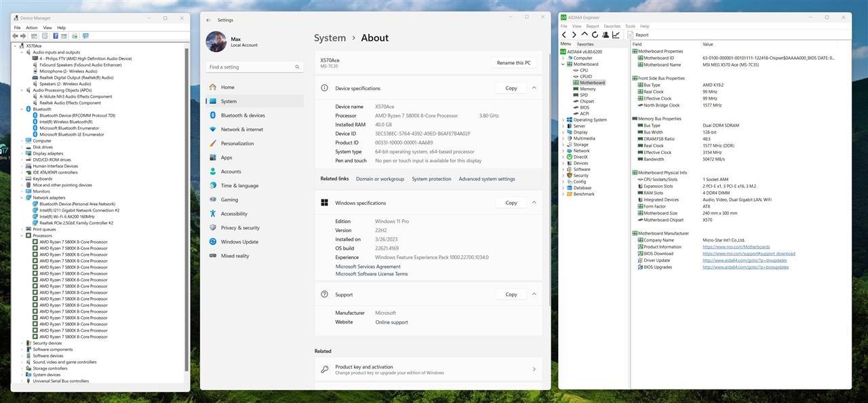Open Product key and activation row

point(429,370)
